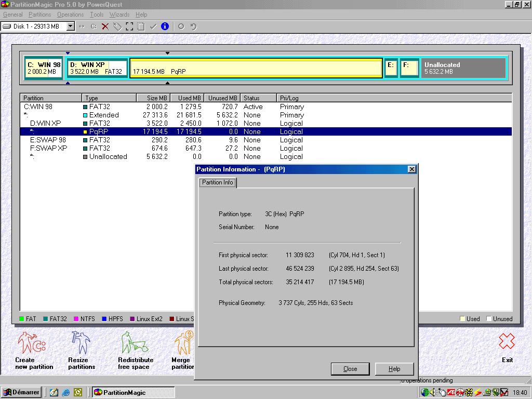The height and width of the screenshot is (399, 532).
Task: Open the Wizards menu
Action: (x=119, y=15)
